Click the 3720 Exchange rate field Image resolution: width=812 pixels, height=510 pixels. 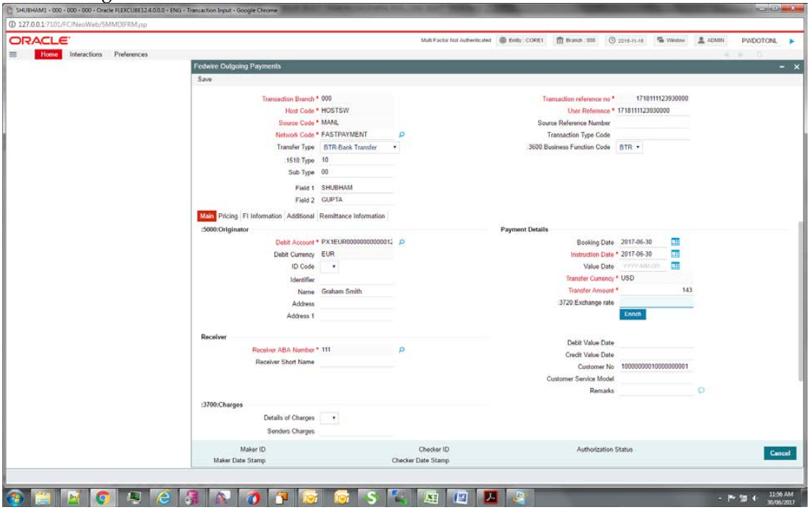[x=655, y=302]
